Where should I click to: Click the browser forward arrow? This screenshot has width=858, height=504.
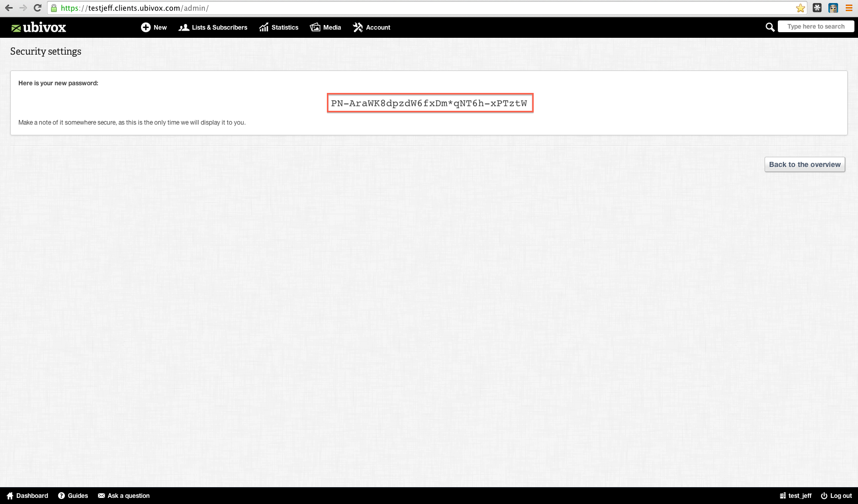(23, 8)
